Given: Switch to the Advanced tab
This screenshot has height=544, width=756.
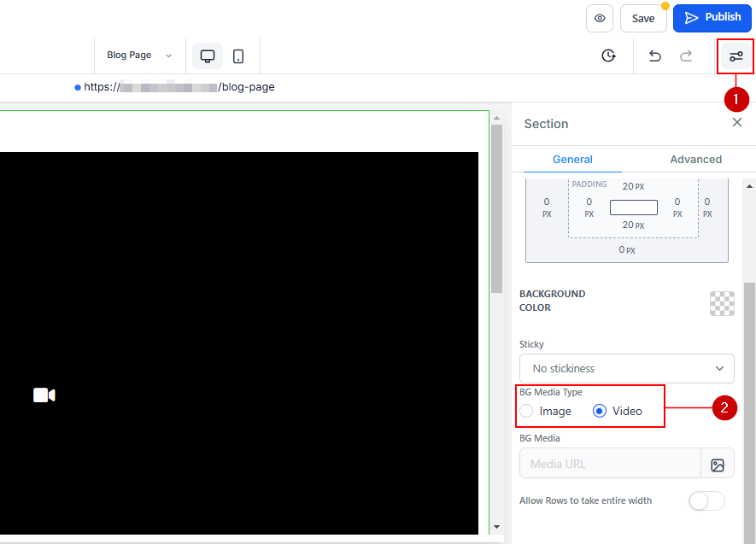Looking at the screenshot, I should (695, 160).
